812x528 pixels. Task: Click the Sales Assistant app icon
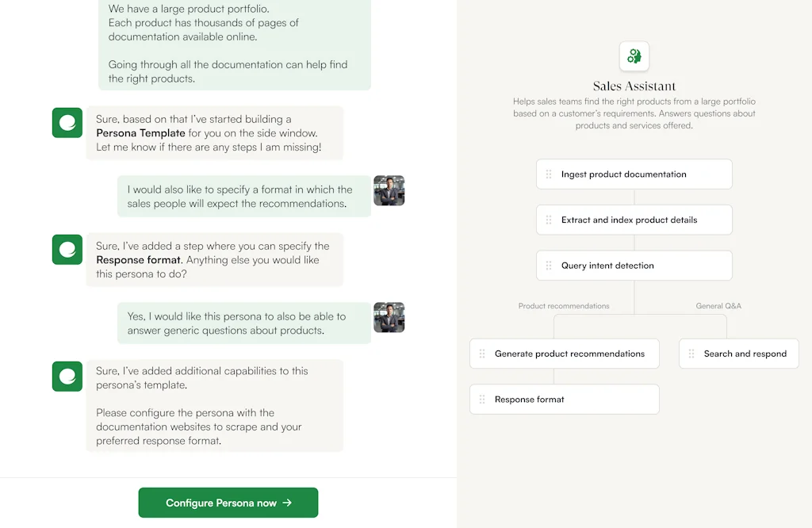pos(634,55)
